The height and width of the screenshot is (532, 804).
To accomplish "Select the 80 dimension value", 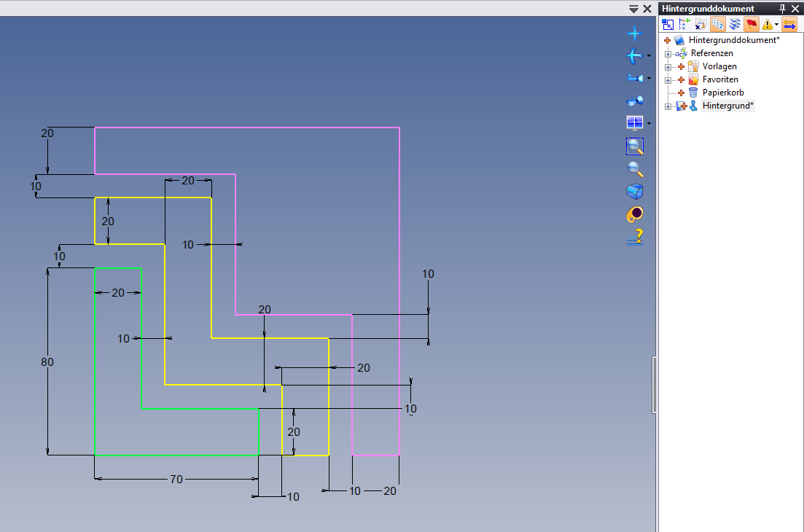I will point(47,362).
